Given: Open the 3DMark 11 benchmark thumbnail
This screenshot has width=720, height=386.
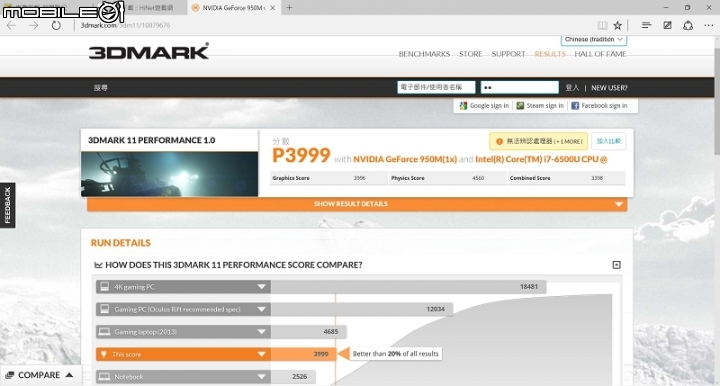Looking at the screenshot, I should [x=169, y=174].
